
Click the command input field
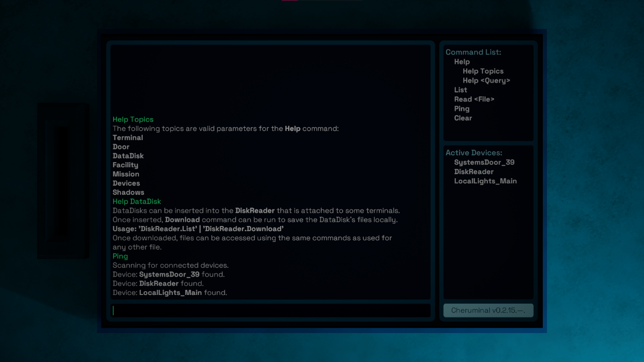[x=270, y=310]
